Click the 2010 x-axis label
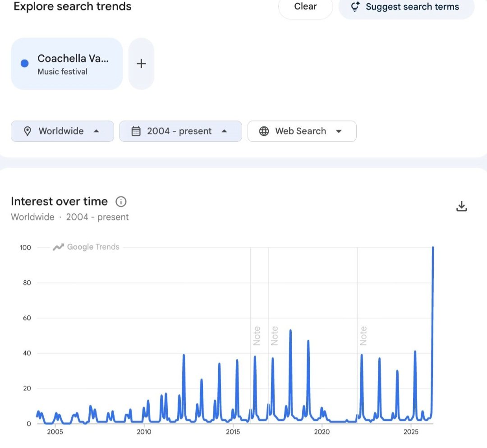This screenshot has width=487, height=448. pos(144,432)
